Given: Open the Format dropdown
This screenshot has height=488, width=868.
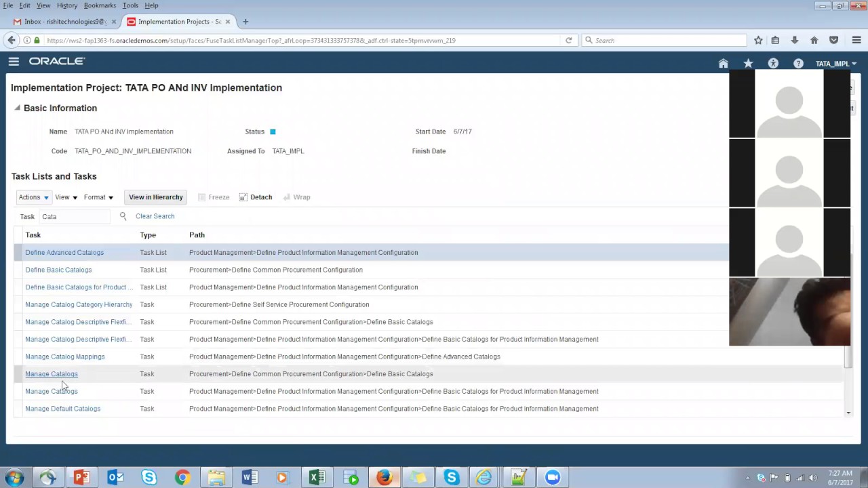Looking at the screenshot, I should click(x=98, y=197).
